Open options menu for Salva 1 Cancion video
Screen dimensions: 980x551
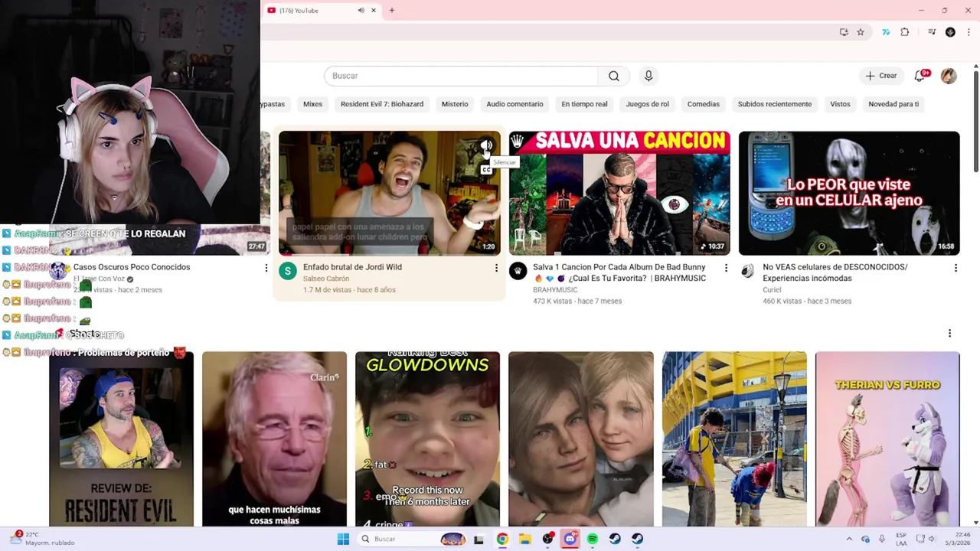(x=726, y=268)
